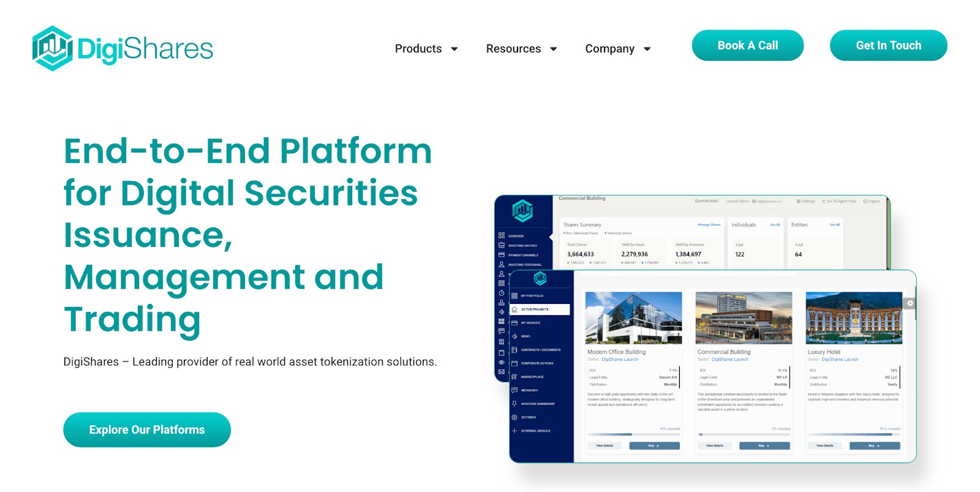The image size is (980, 492).
Task: Click View Details on the Commercial Building card
Action: pyautogui.click(x=715, y=445)
